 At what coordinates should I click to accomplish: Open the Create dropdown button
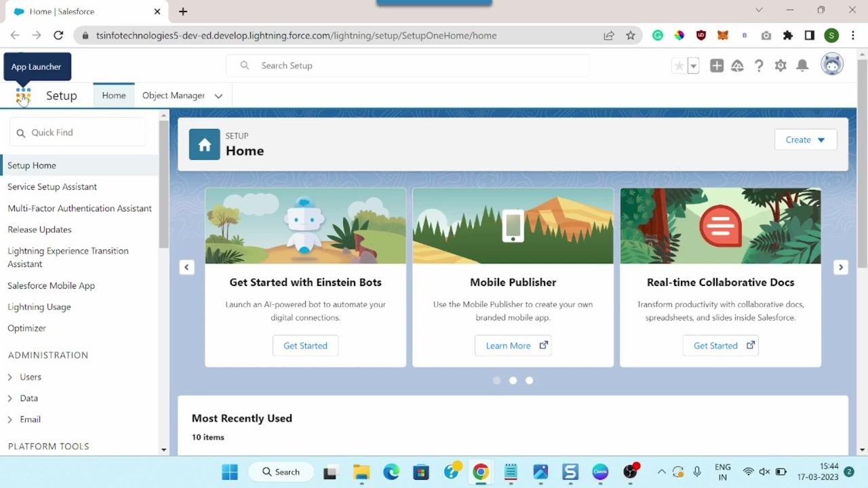[806, 140]
